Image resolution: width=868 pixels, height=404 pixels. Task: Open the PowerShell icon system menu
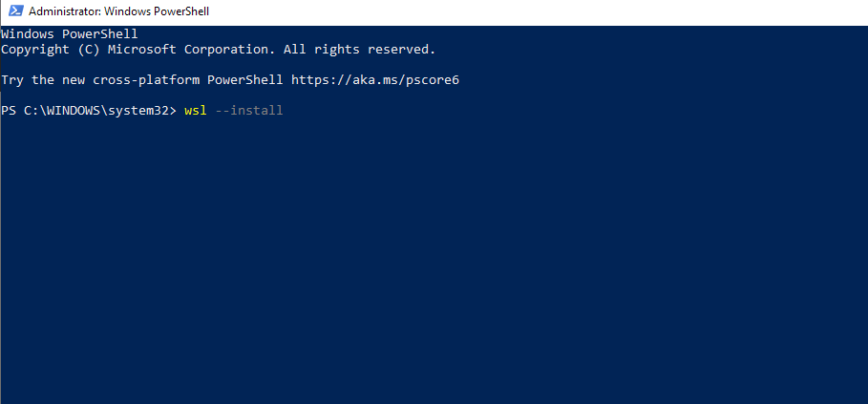click(15, 11)
